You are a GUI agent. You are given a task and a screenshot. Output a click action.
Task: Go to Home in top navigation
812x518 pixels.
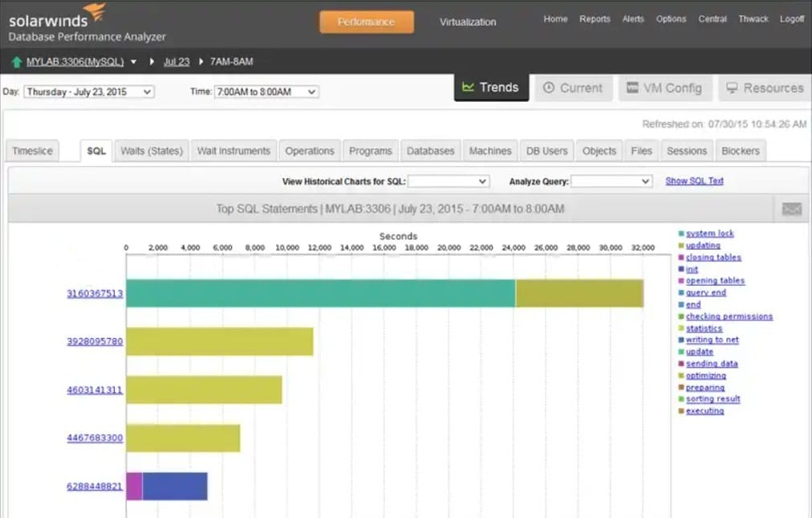tap(556, 18)
